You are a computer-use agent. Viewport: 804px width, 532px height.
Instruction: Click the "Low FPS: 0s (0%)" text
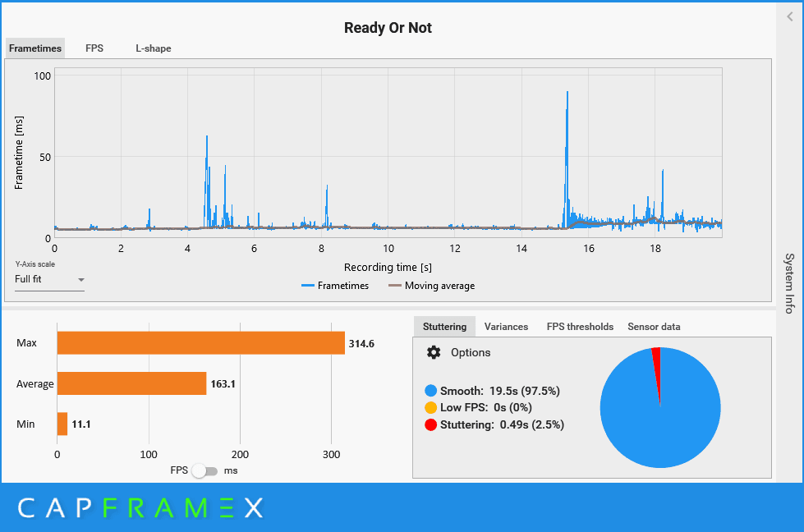pyautogui.click(x=486, y=407)
